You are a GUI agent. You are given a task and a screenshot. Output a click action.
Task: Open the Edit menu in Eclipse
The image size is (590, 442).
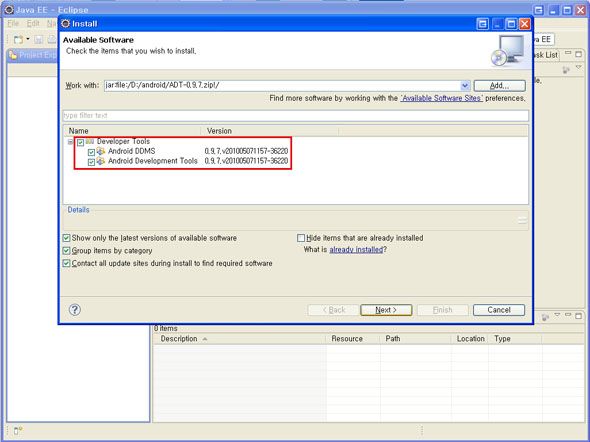tap(33, 24)
